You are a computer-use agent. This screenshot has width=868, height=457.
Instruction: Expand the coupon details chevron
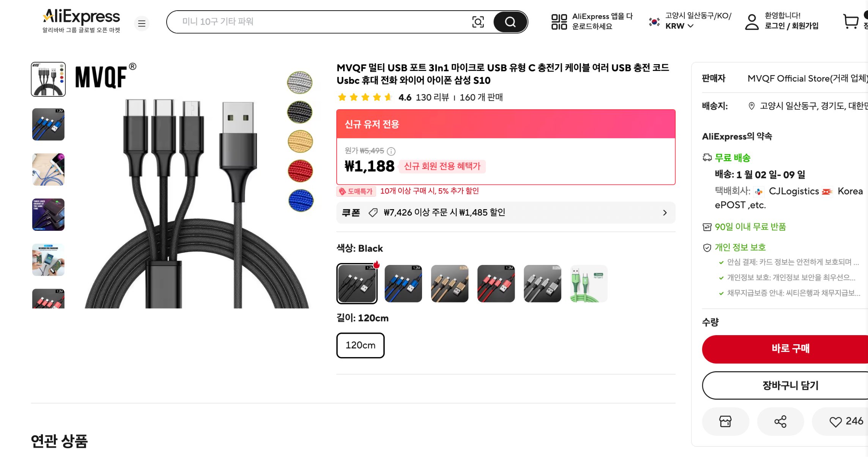[x=665, y=213]
